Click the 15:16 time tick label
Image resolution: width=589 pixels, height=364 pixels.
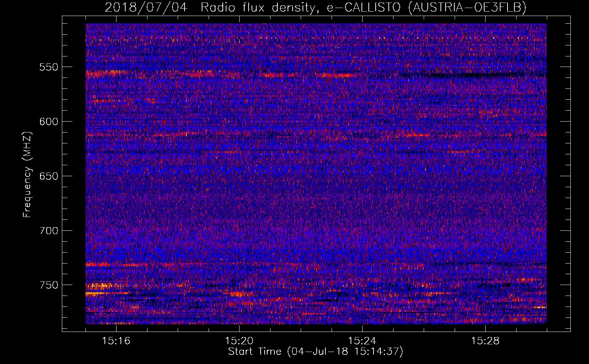116,341
